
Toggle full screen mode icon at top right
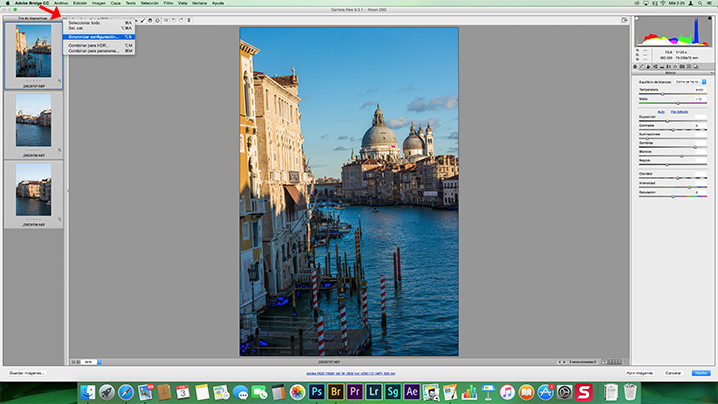pos(625,20)
